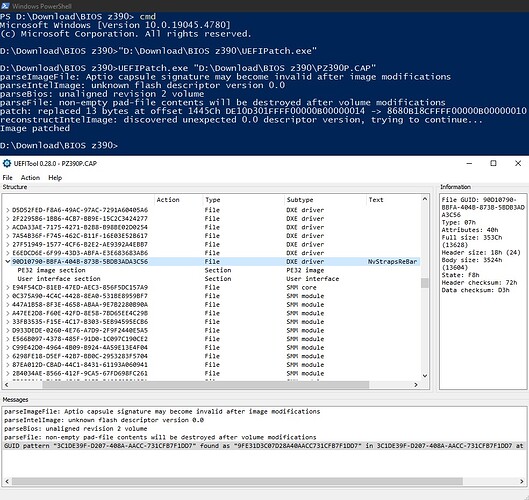Click the Structure tree vertical scrollbar thumb

click(425, 283)
